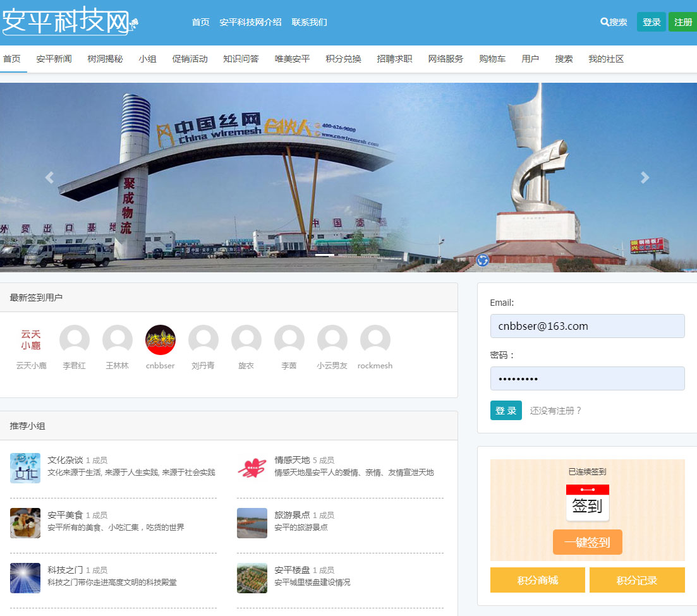Open 云天小鹿 user avatar
The height and width of the screenshot is (616, 697).
pos(31,340)
